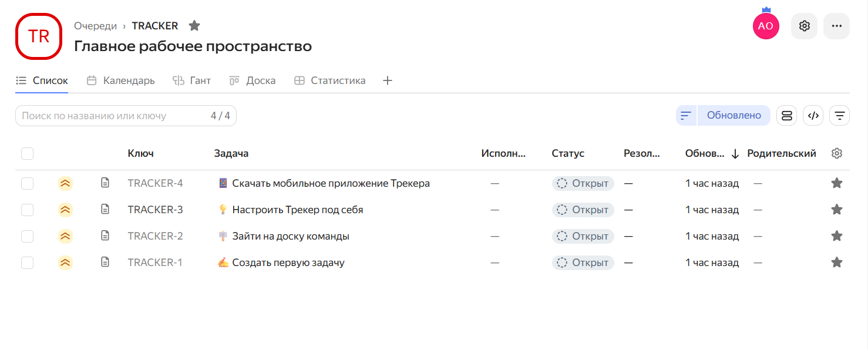The height and width of the screenshot is (350, 868).
Task: Open task Настроить Трекер под себя
Action: [x=298, y=210]
